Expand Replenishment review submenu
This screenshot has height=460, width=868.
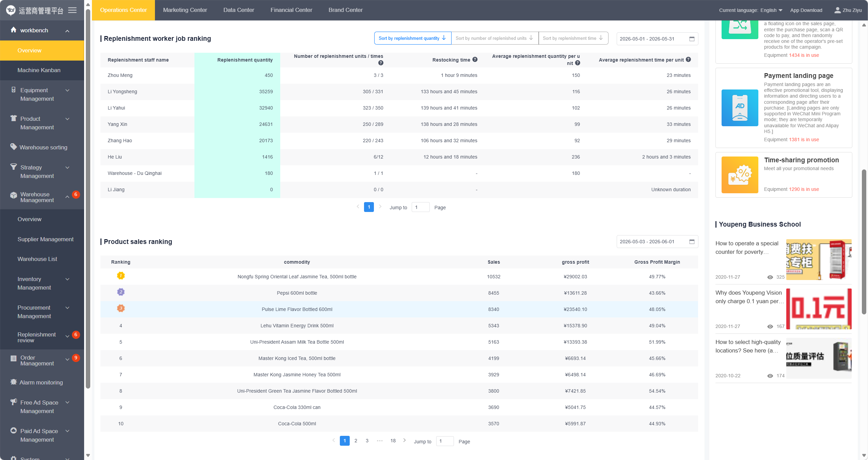click(67, 336)
